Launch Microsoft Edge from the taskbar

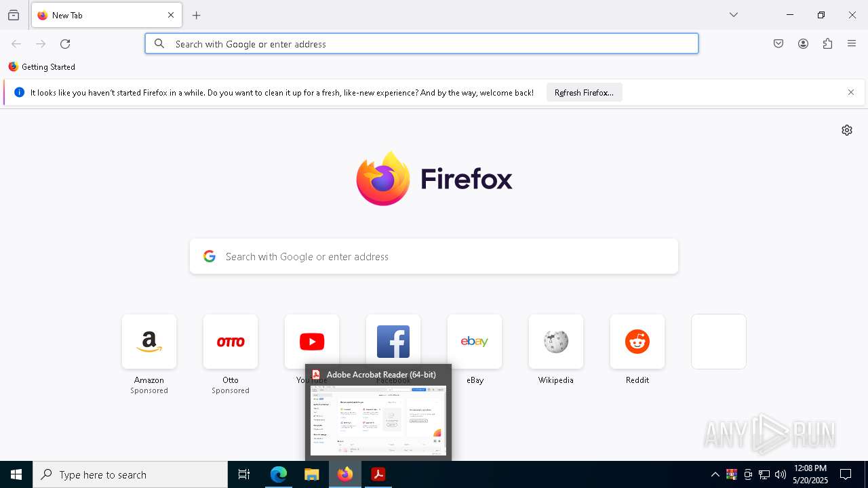tap(279, 474)
